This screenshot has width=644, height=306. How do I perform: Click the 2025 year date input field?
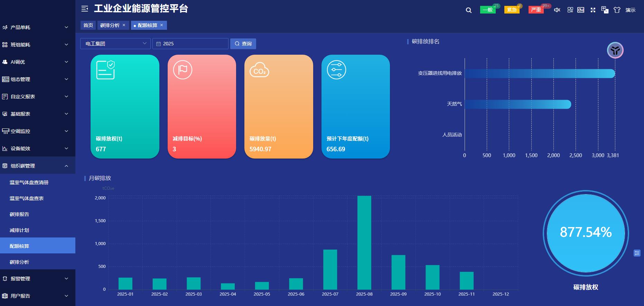[190, 44]
